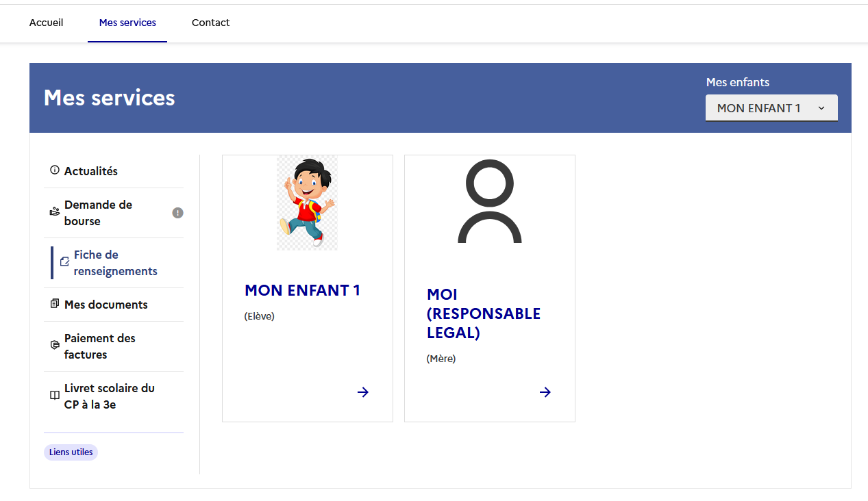Screen dimensions: 868x501
Task: Click the documents icon beside Mes documents
Action: 55,304
